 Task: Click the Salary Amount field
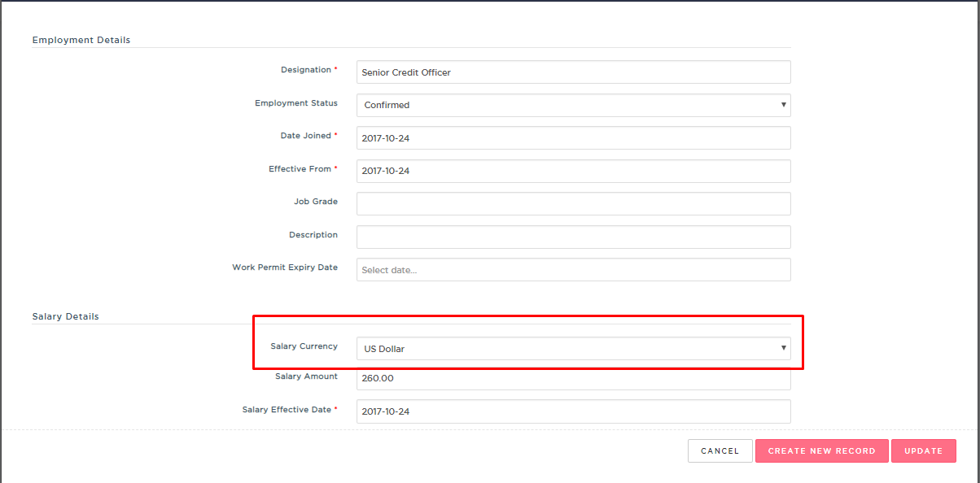pos(573,379)
